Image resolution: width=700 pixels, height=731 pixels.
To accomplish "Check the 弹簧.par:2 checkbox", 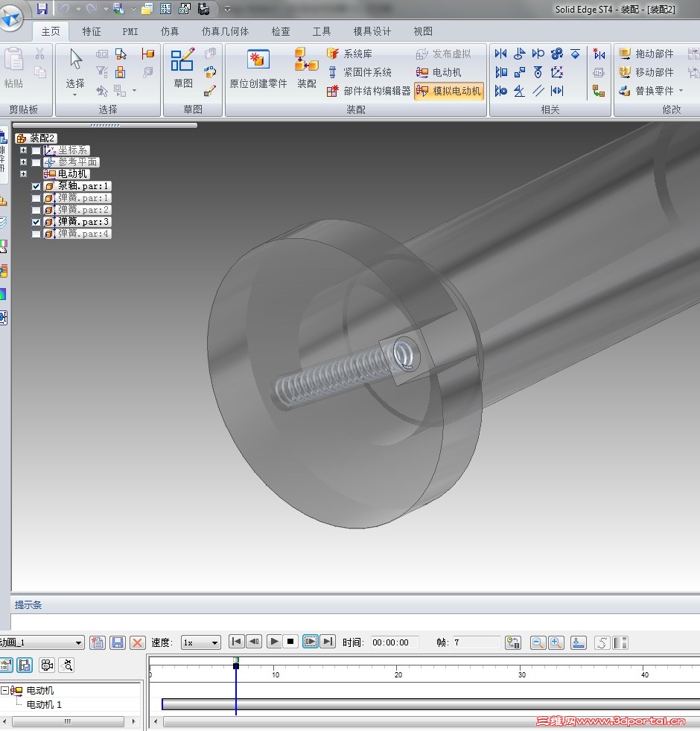I will [x=36, y=210].
